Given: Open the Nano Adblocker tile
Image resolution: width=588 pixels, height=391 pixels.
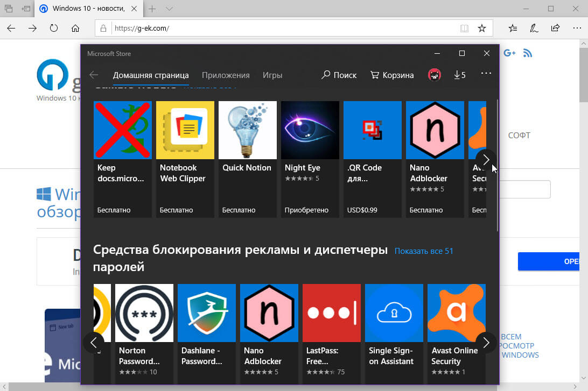Looking at the screenshot, I should click(x=435, y=130).
